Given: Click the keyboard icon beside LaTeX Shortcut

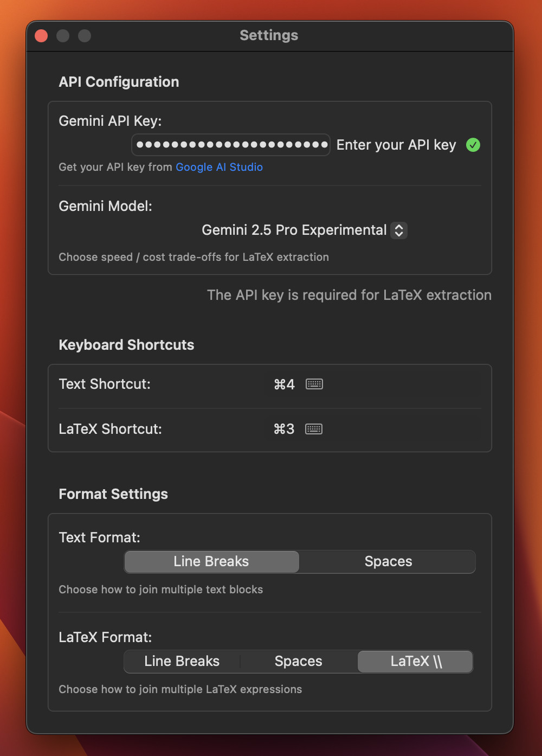Looking at the screenshot, I should click(x=314, y=429).
